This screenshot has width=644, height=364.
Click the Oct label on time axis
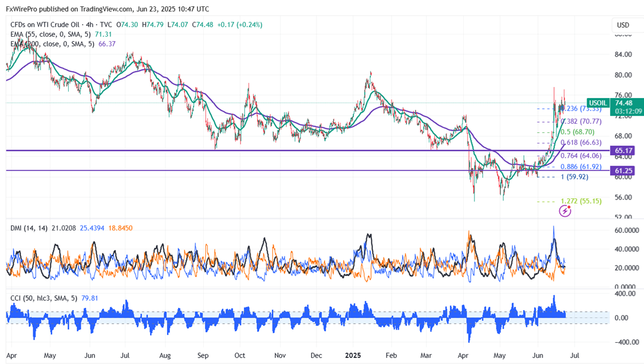click(239, 355)
